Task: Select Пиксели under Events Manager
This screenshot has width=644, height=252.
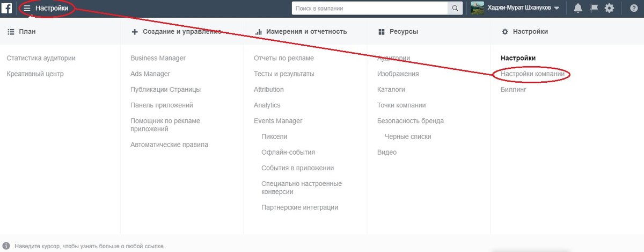Action: 274,136
